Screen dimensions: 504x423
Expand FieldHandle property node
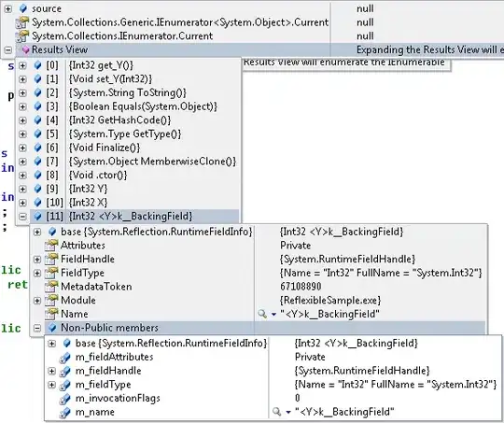(37, 260)
